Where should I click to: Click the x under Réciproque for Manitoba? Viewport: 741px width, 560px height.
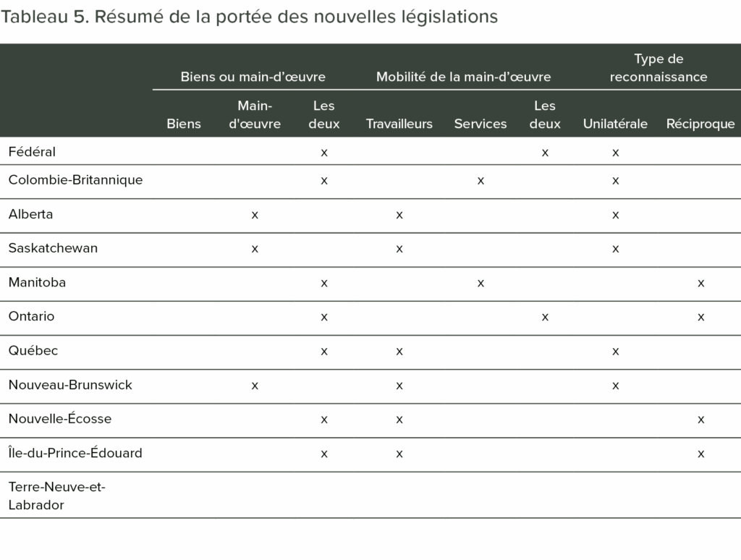[700, 283]
